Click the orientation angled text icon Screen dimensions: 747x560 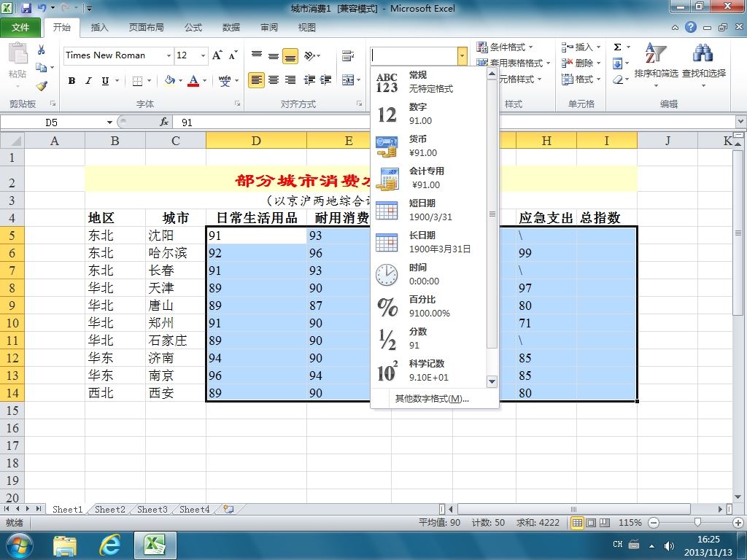tap(310, 55)
